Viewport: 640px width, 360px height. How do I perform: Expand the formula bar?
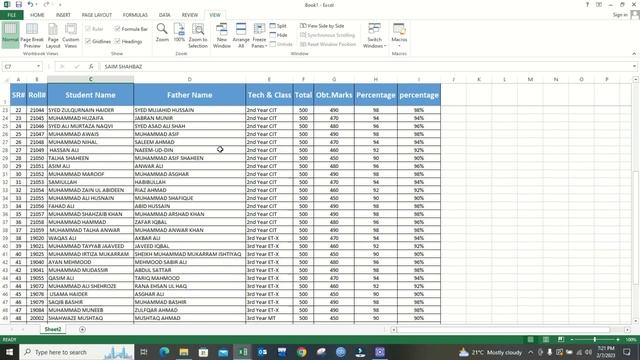click(634, 66)
